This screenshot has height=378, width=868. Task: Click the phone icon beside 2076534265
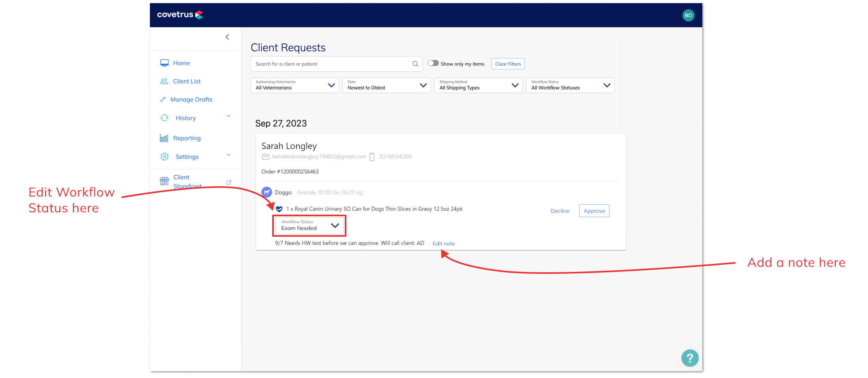[x=371, y=156]
